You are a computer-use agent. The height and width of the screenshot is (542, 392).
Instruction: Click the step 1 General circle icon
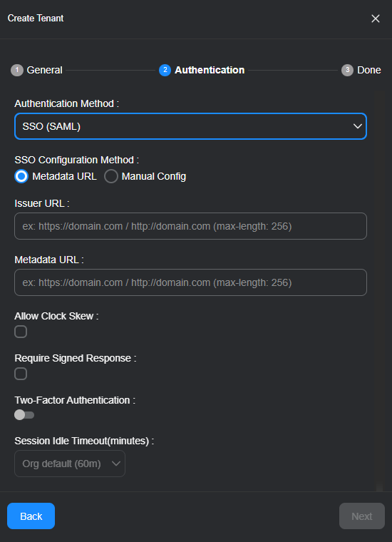[x=17, y=70]
